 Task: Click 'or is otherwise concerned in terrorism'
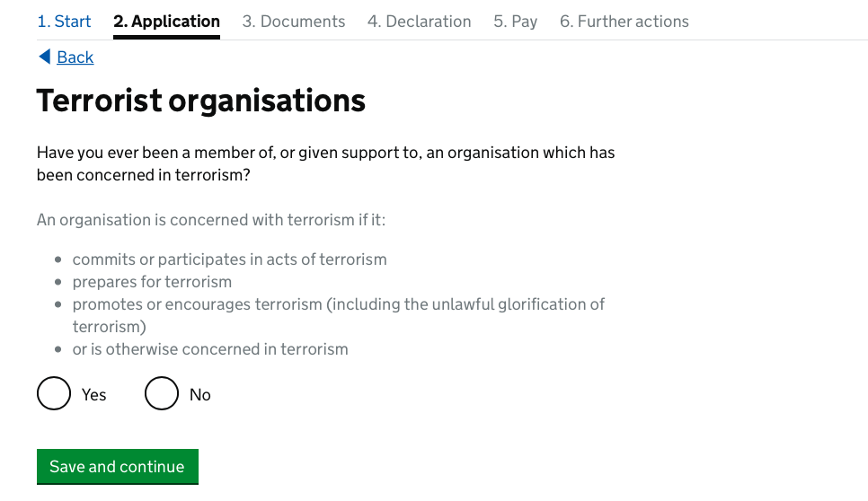pos(209,349)
